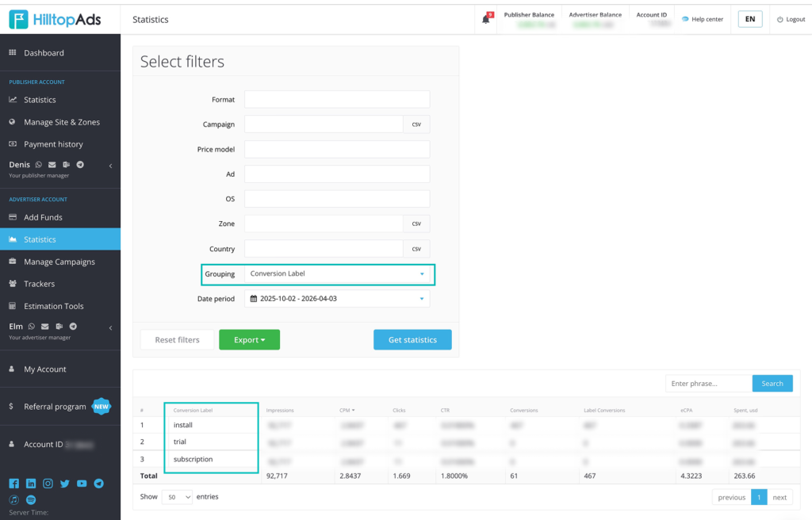812x520 pixels.
Task: Click the Search button
Action: (772, 384)
